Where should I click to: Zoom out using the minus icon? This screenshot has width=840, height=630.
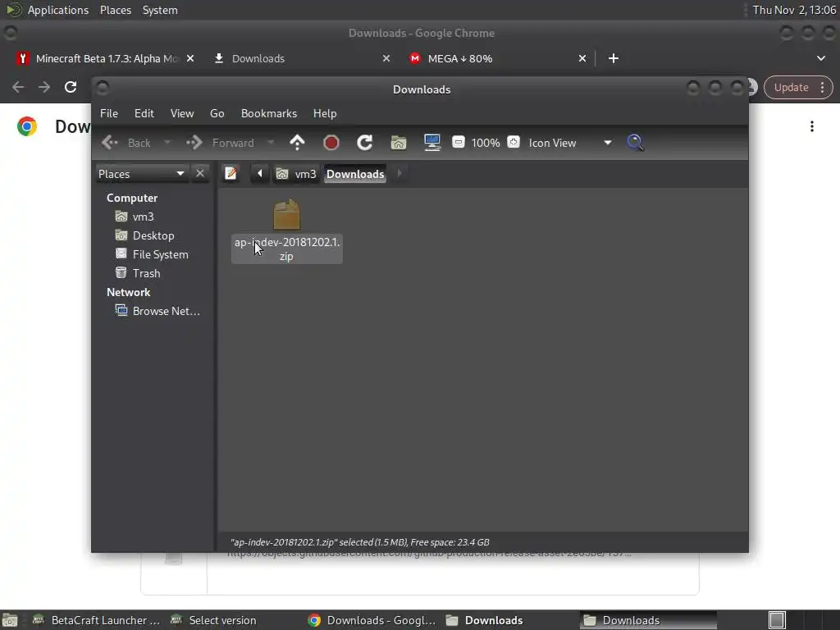[x=458, y=143]
